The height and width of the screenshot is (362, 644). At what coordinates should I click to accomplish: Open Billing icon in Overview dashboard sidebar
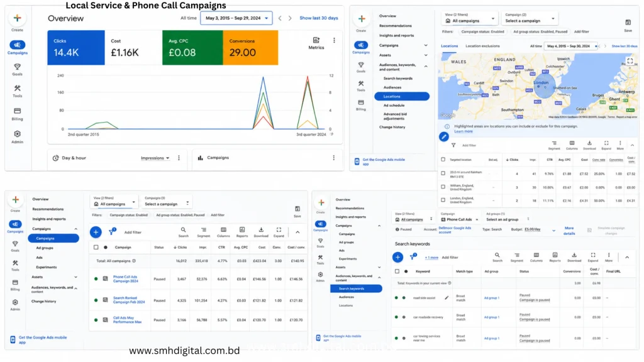(17, 111)
